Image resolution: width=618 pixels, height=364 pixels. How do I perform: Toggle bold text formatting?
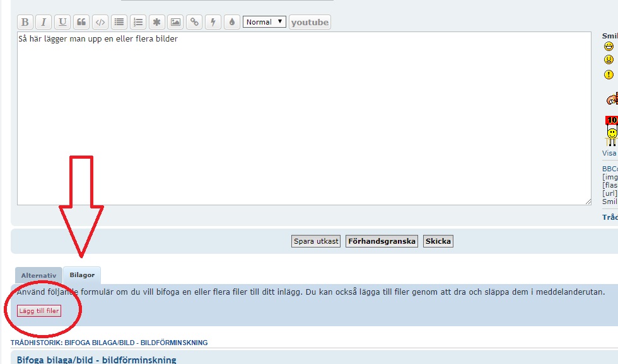pos(25,22)
